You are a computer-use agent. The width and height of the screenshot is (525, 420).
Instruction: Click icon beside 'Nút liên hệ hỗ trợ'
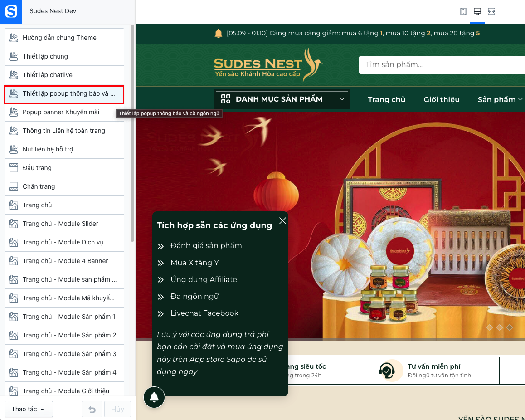coord(14,149)
